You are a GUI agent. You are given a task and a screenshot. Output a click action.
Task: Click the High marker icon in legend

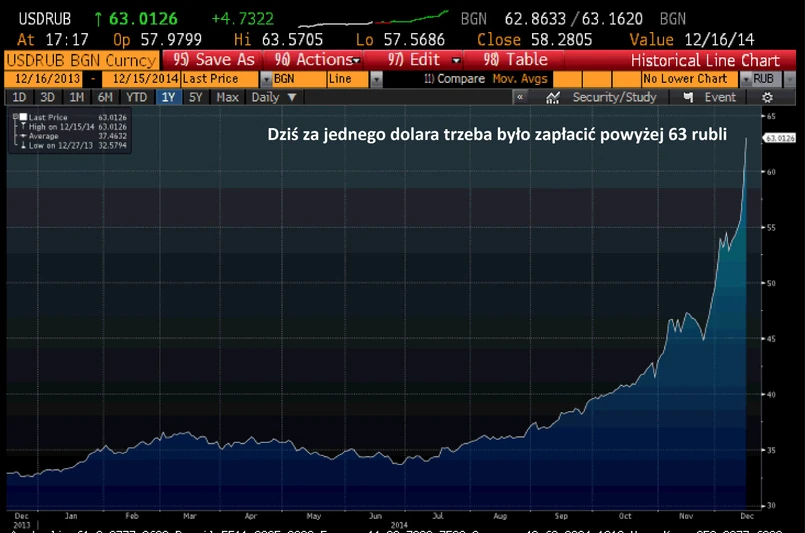click(17, 127)
